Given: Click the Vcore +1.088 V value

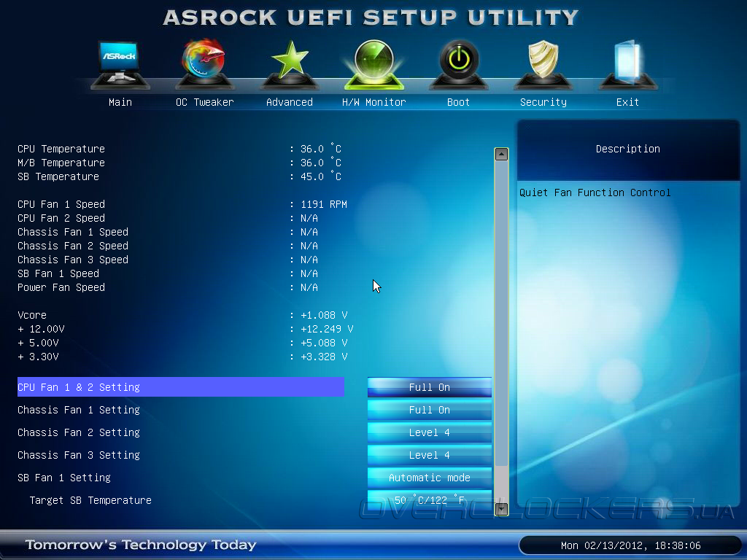Looking at the screenshot, I should tap(324, 315).
